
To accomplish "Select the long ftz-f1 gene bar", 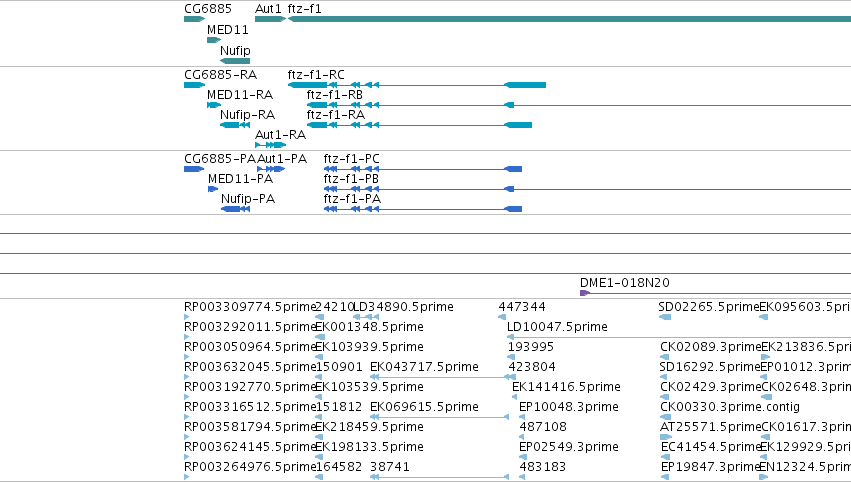I will click(569, 19).
